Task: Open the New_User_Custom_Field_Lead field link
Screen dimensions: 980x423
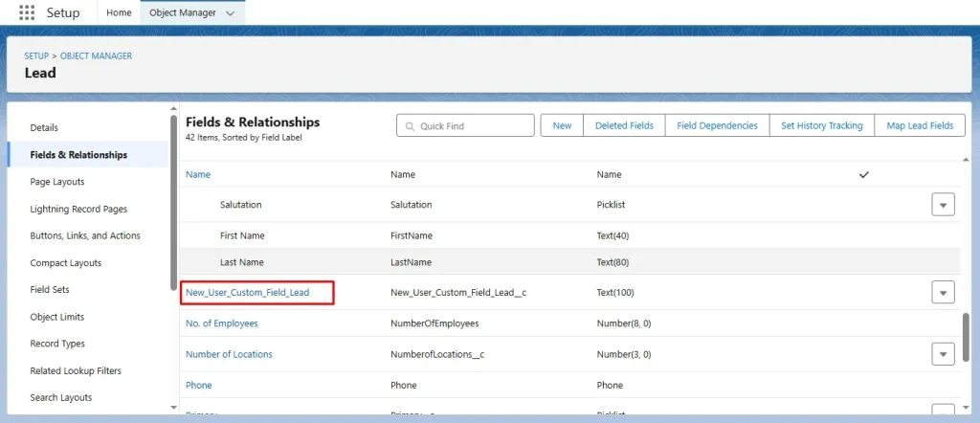Action: (248, 293)
